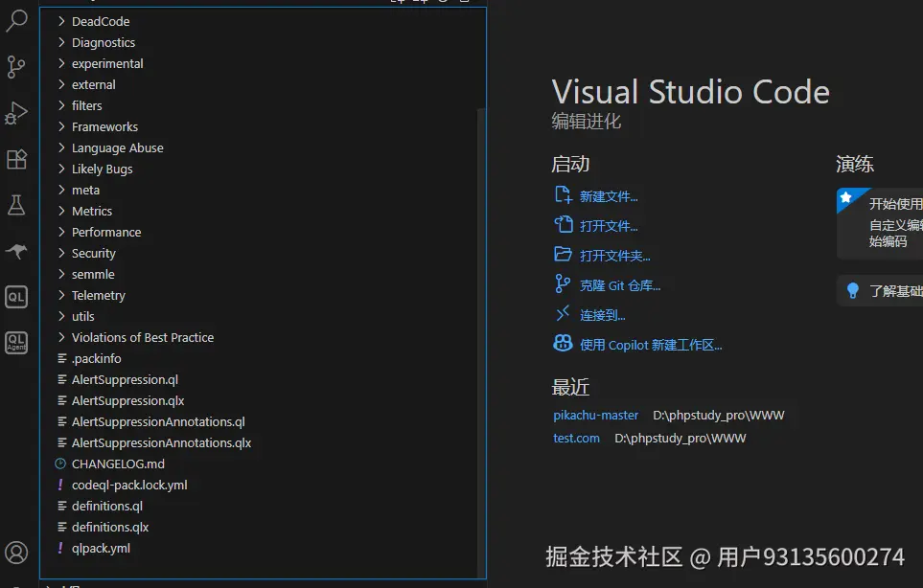Expand the semmle folder
The height and width of the screenshot is (588, 923).
click(61, 275)
